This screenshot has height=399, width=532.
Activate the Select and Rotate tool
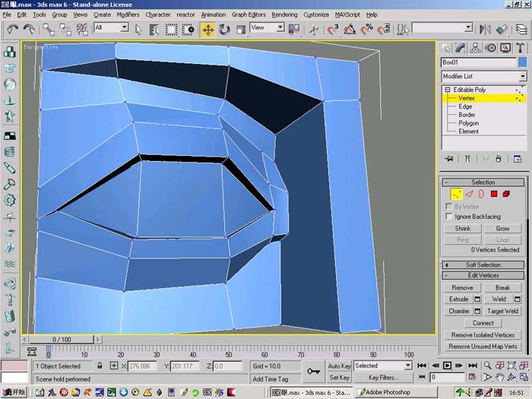point(224,30)
